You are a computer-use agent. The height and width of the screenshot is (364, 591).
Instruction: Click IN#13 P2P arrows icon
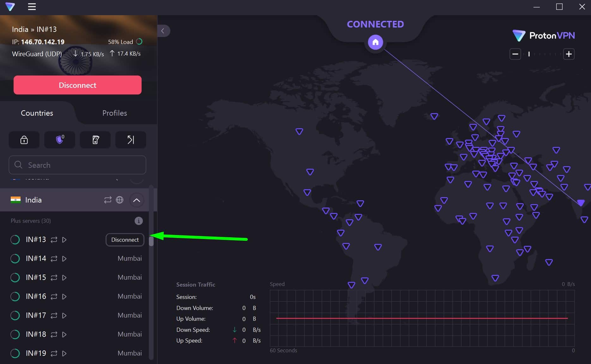click(x=54, y=240)
